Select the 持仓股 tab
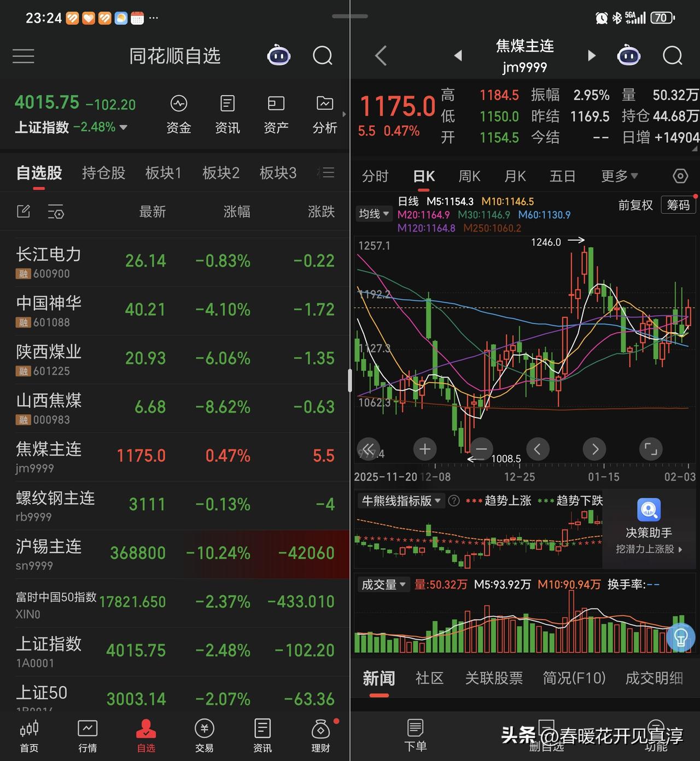This screenshot has height=761, width=700. tap(104, 173)
